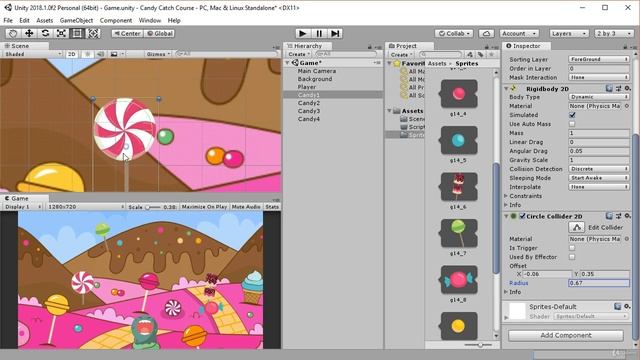Open Circle Collider 2D help icon
The height and width of the screenshot is (360, 640).
point(609,216)
